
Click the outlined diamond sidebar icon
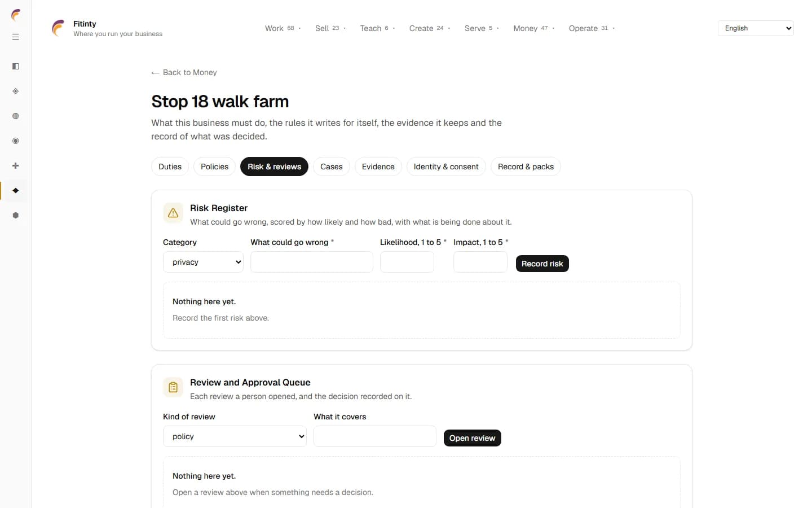[16, 91]
